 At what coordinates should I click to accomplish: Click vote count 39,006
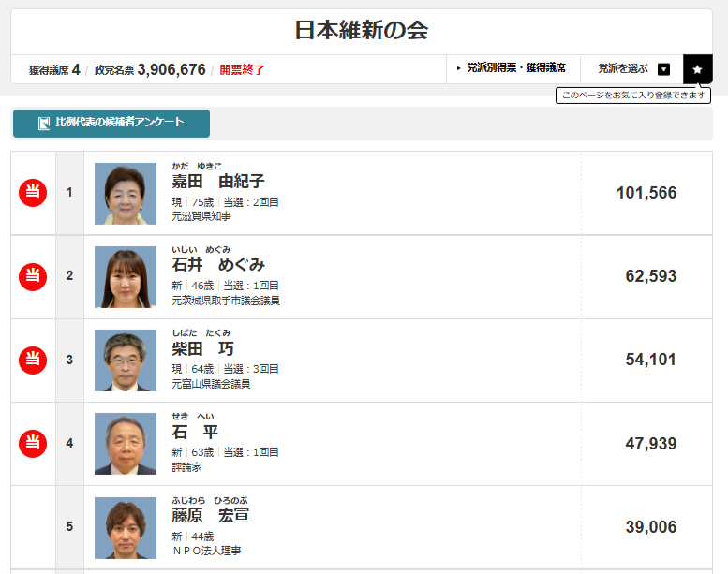651,527
